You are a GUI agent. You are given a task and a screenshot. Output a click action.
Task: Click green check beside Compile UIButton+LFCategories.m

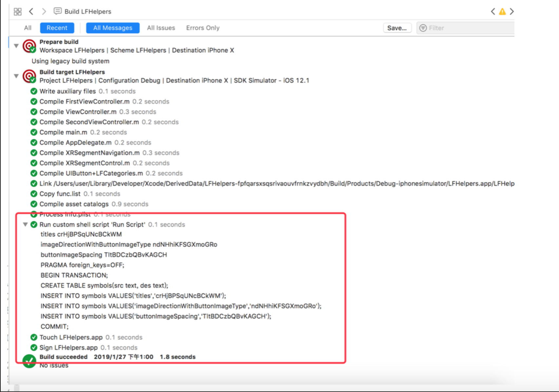tap(34, 173)
